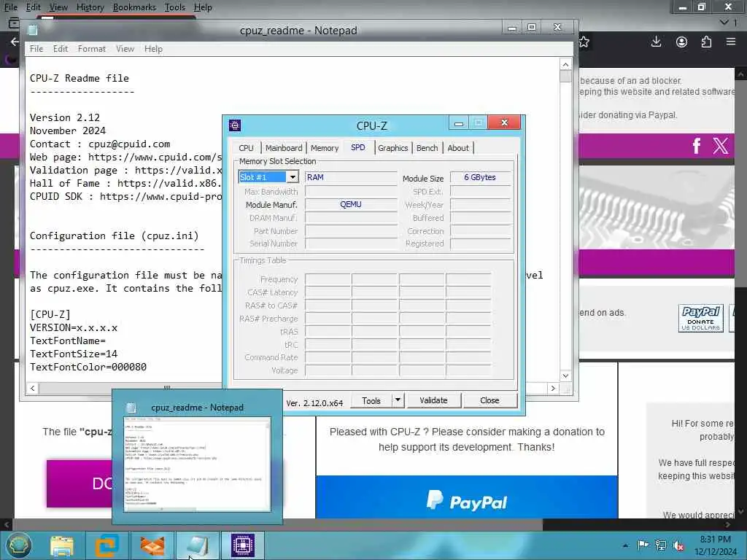Click the Action Center flag tray icon

(643, 545)
